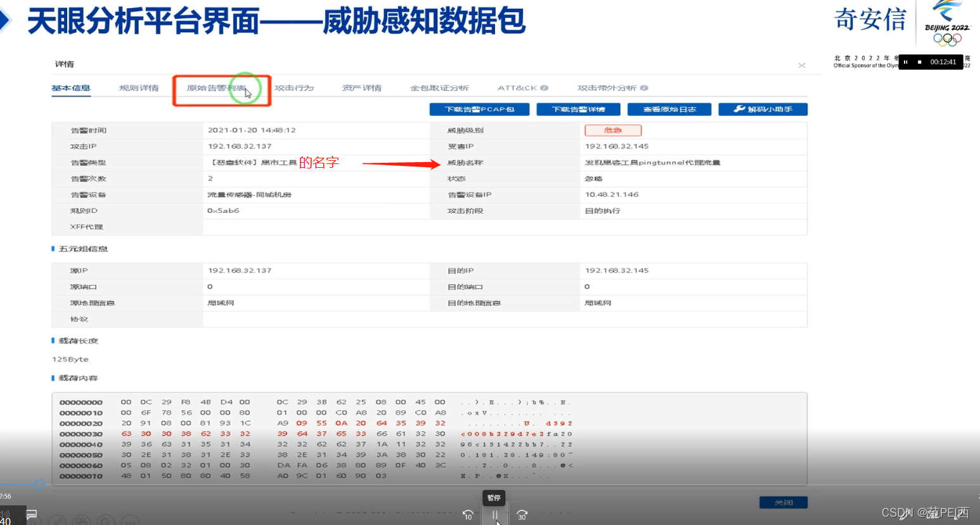
Task: Switch to the 基本信息 tab
Action: point(71,88)
